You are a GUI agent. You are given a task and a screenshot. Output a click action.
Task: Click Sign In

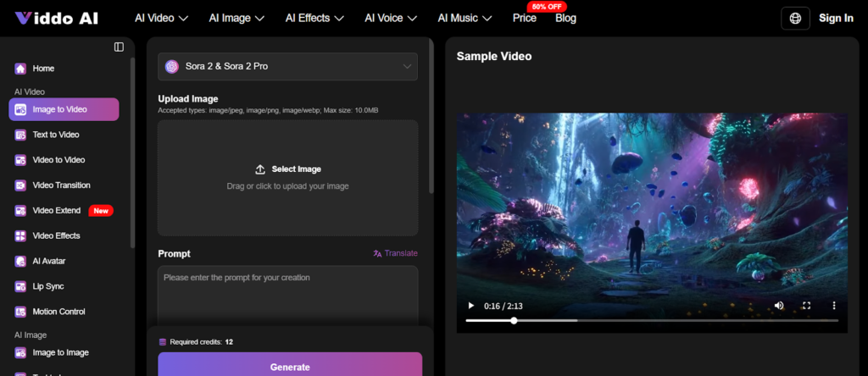coord(836,18)
